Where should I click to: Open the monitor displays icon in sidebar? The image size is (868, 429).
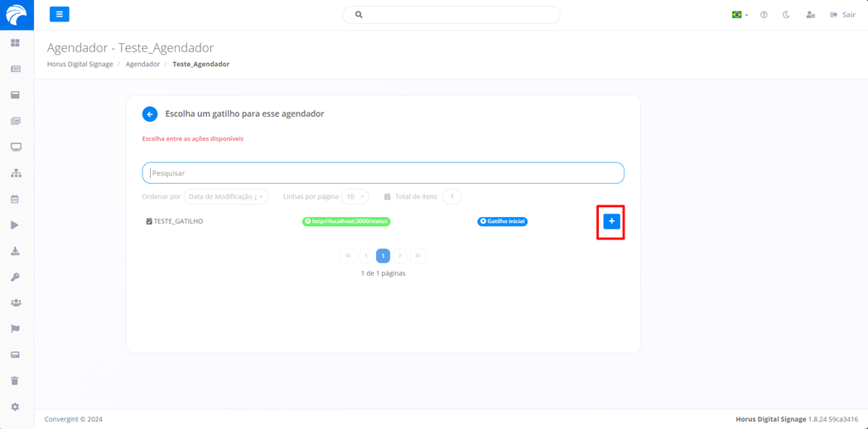(x=15, y=147)
